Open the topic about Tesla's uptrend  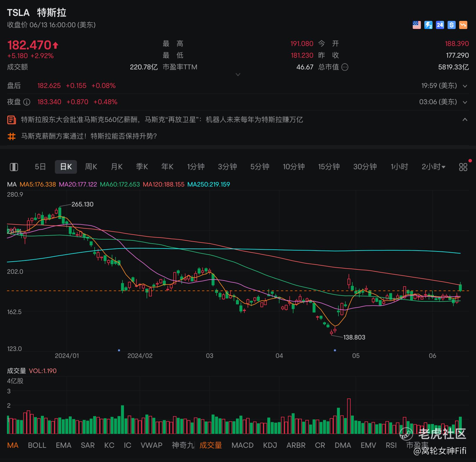[89, 136]
